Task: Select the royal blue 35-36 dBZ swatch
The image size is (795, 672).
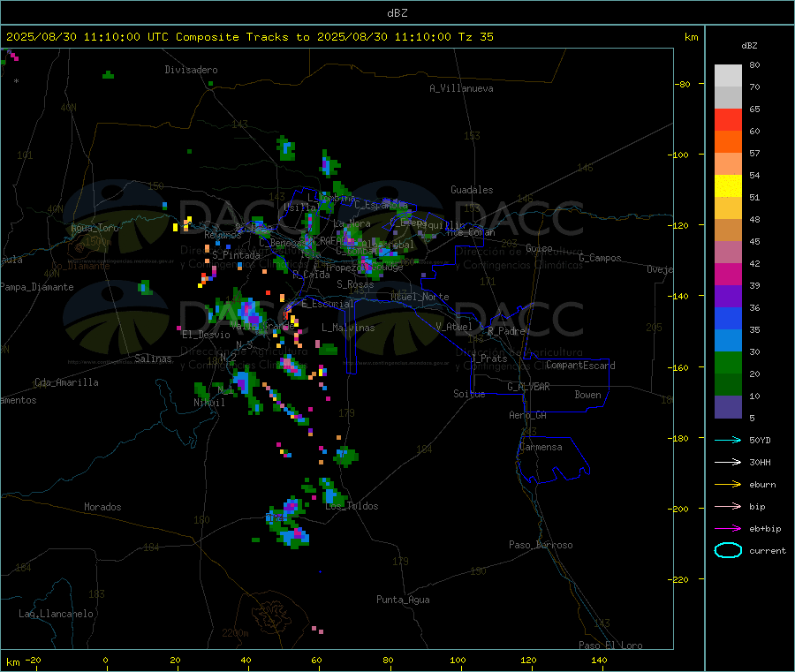Action: [x=728, y=318]
